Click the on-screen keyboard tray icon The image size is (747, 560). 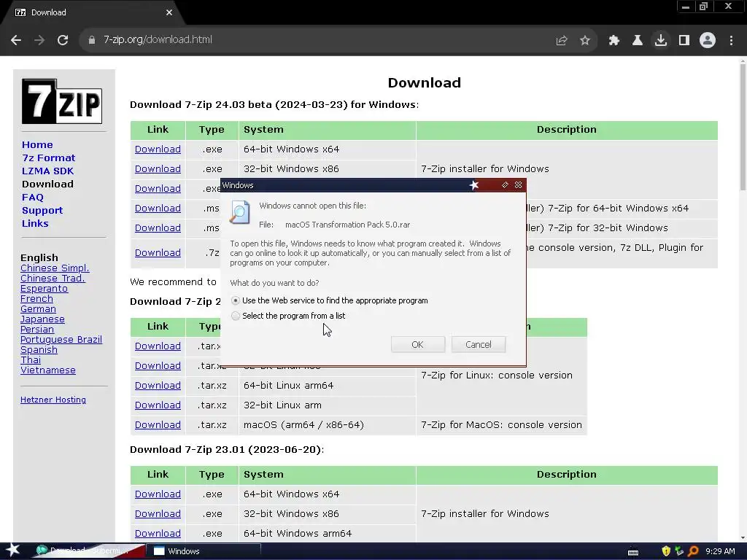click(x=633, y=552)
